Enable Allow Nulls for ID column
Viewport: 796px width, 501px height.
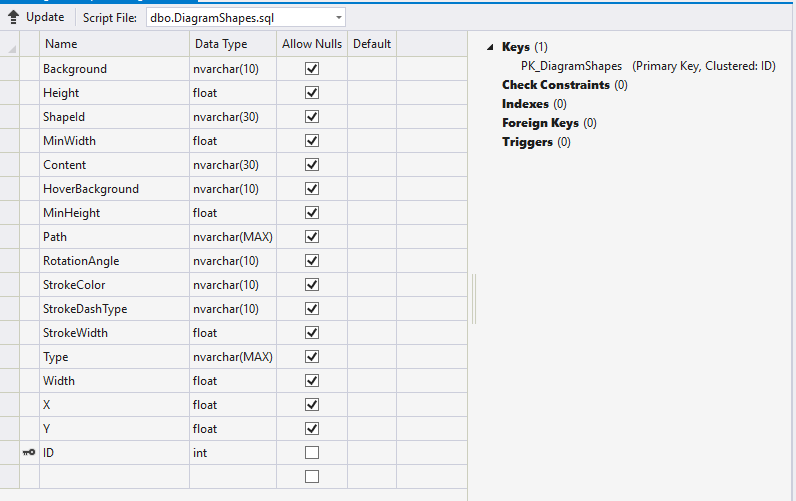tap(312, 453)
